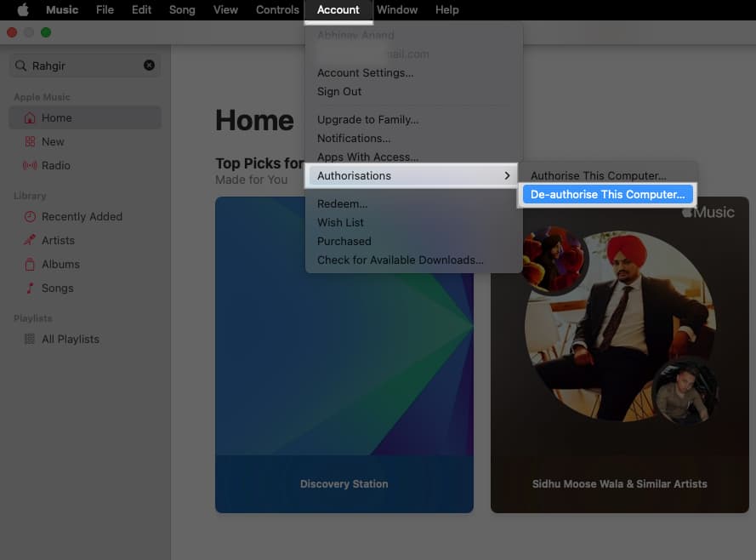Open the Controls menu

click(x=277, y=9)
